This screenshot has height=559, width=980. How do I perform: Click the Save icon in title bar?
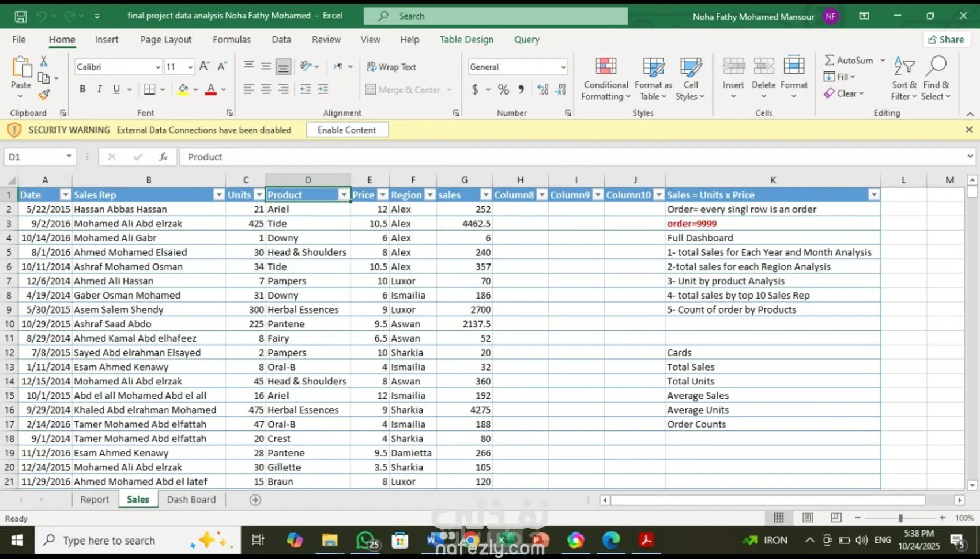click(21, 16)
